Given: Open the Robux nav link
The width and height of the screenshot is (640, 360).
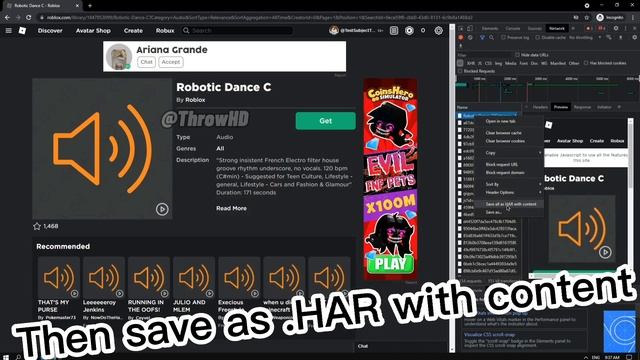Looking at the screenshot, I should [165, 31].
